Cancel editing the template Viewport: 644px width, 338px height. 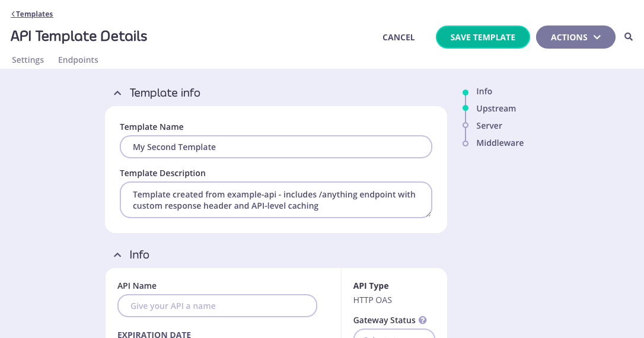pyautogui.click(x=398, y=37)
